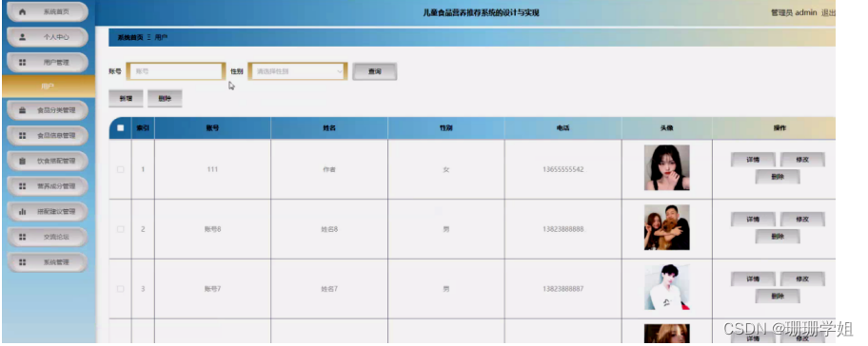Click the bar chart icon beside 搭配建议管理
This screenshot has height=346, width=868.
tap(23, 211)
